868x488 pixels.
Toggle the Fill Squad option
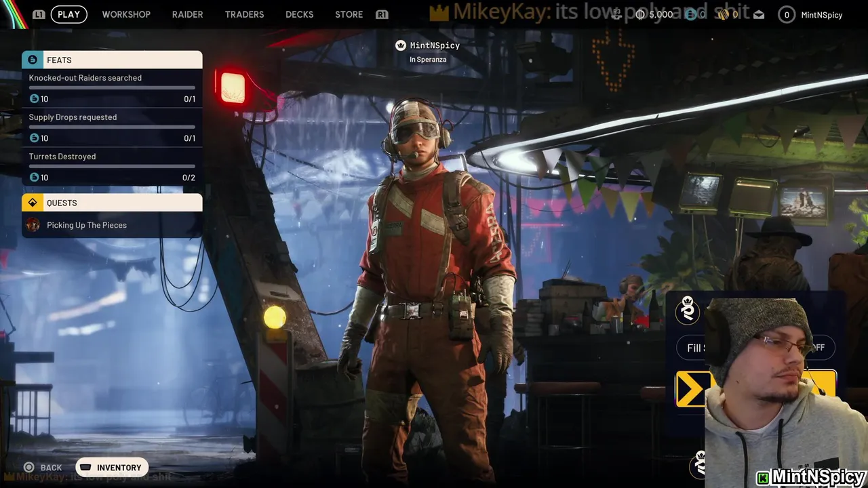coord(755,348)
